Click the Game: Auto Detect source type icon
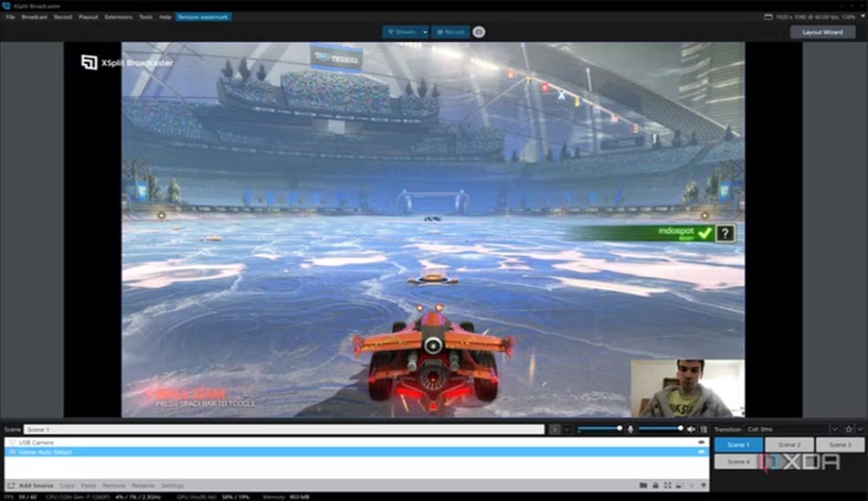The image size is (868, 501). (x=12, y=453)
